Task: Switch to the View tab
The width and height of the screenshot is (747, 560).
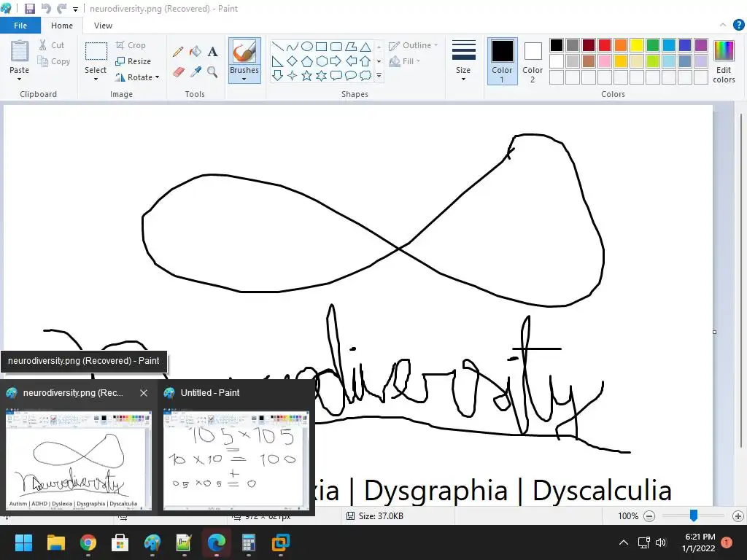Action: coord(103,26)
